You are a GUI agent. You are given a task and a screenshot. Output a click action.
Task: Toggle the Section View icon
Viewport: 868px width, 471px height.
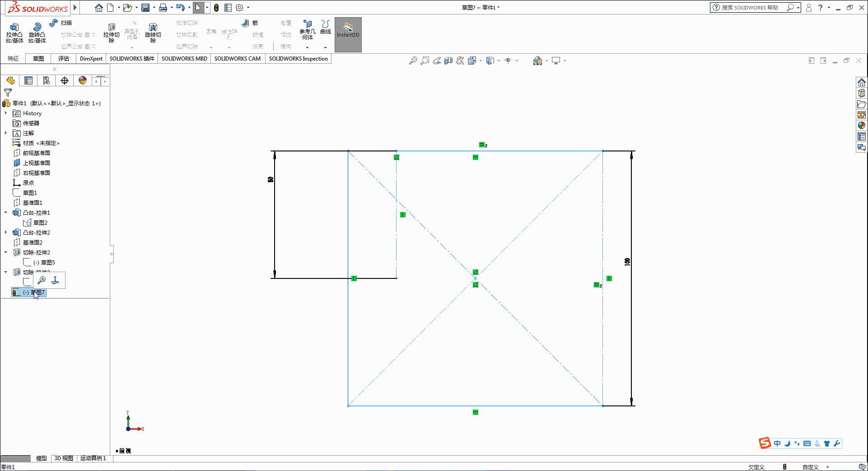click(x=448, y=61)
